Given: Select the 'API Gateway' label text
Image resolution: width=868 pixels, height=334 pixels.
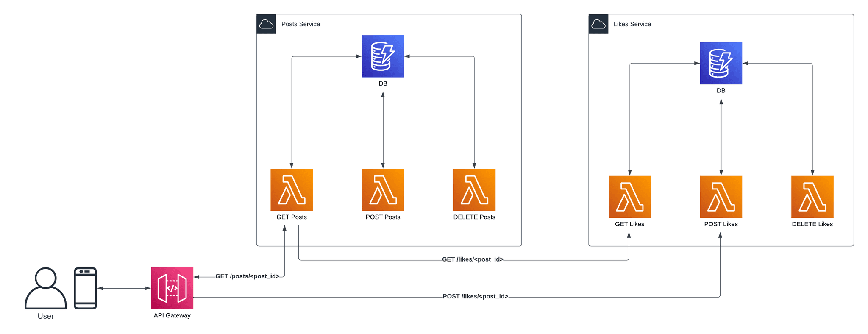Looking at the screenshot, I should coord(172,315).
